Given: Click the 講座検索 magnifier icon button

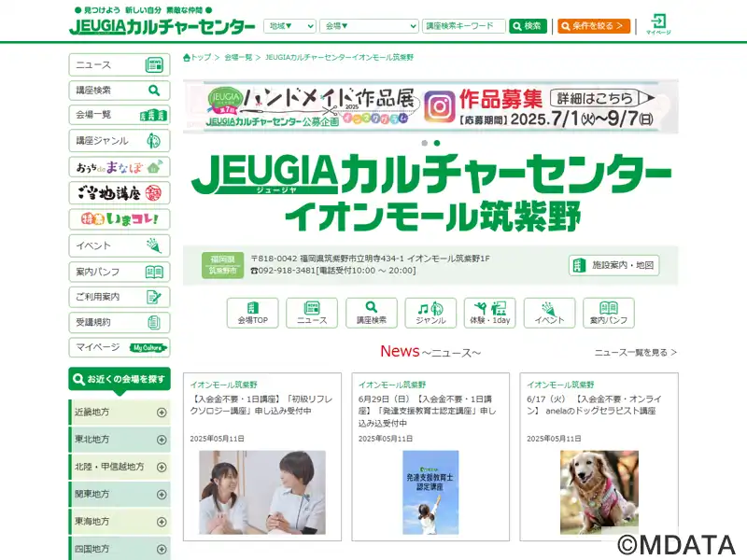Looking at the screenshot, I should point(372,313).
